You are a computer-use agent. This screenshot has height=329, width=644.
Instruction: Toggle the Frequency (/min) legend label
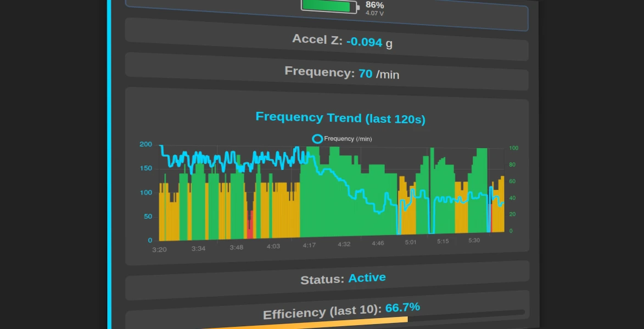pyautogui.click(x=348, y=139)
